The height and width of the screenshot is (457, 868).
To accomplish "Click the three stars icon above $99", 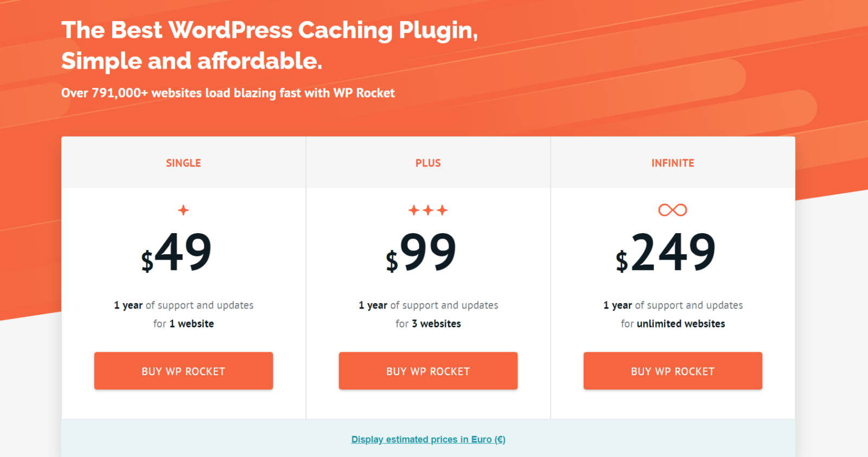I will point(428,210).
